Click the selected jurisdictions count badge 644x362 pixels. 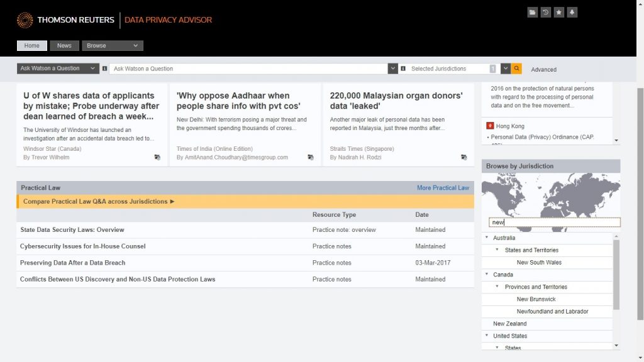492,69
